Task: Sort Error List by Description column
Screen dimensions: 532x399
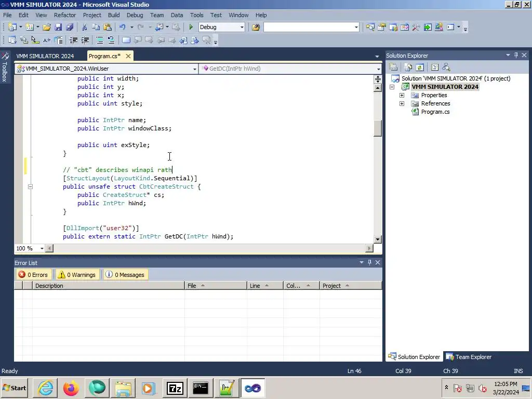Action: pyautogui.click(x=108, y=286)
